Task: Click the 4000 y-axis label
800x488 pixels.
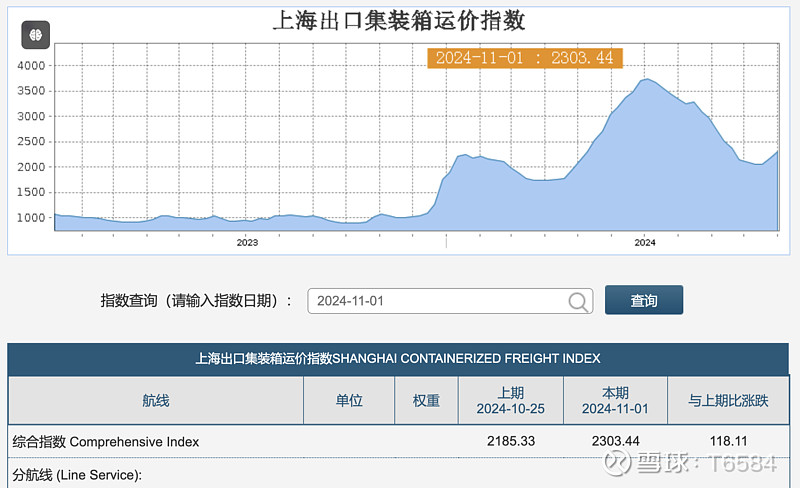Action: (x=31, y=65)
